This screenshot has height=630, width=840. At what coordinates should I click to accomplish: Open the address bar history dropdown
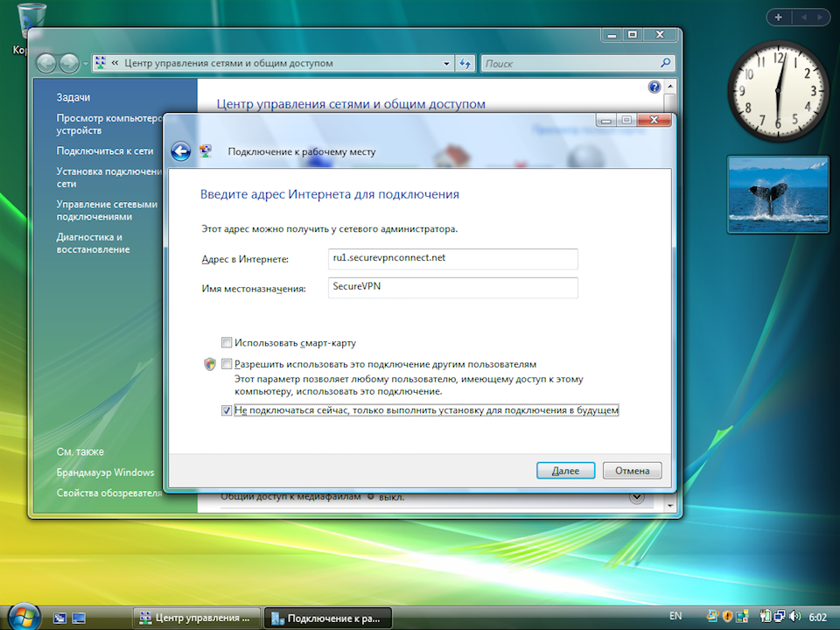tap(446, 63)
